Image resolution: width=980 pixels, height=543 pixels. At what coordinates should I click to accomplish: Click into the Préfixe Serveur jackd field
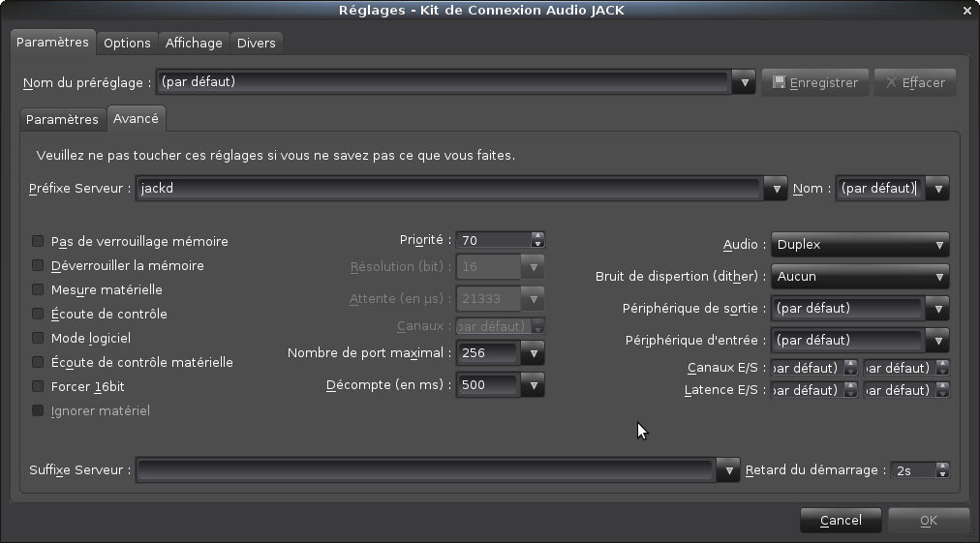[x=448, y=189]
